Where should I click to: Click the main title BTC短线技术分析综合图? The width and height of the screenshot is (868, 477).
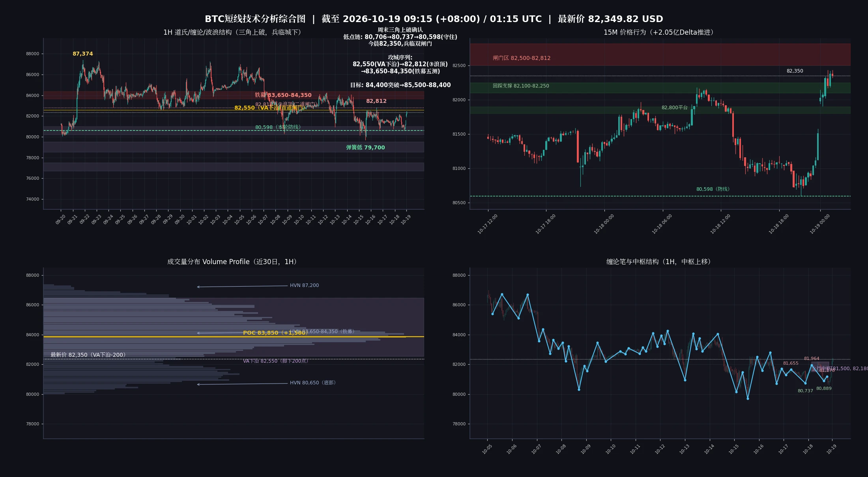(x=255, y=19)
